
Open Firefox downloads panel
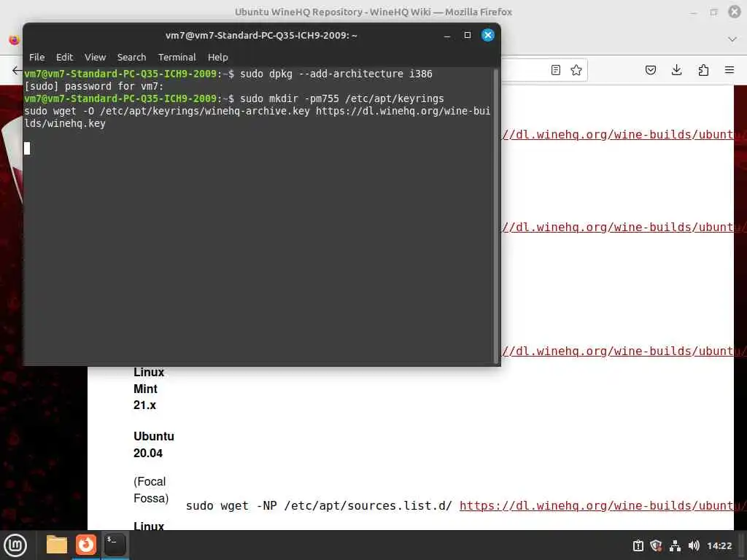tap(676, 70)
